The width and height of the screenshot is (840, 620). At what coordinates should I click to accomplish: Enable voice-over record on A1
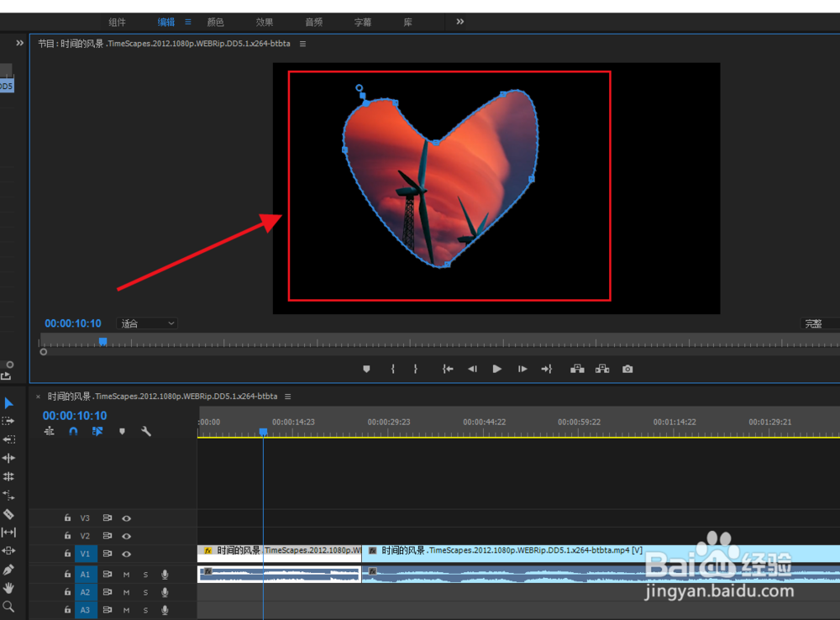click(x=165, y=575)
